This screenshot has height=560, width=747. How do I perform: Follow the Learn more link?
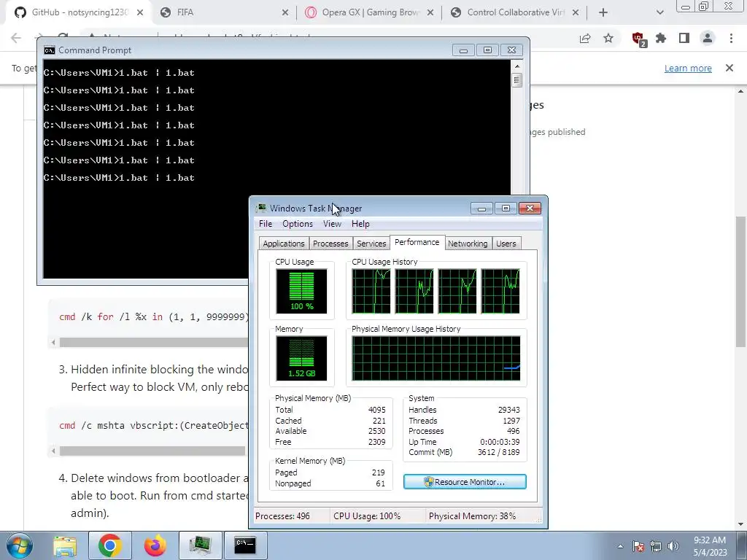[688, 68]
